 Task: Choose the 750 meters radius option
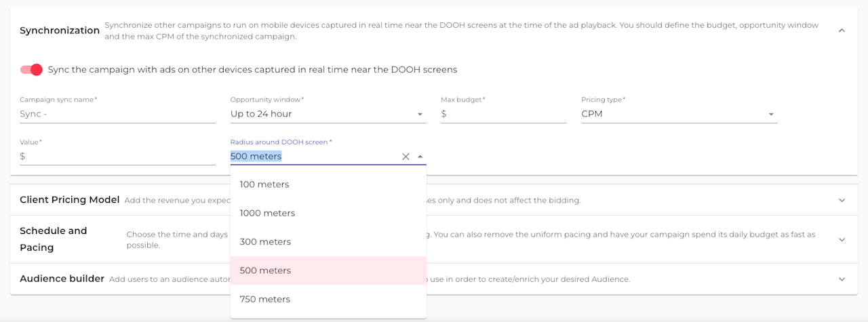[x=265, y=299]
